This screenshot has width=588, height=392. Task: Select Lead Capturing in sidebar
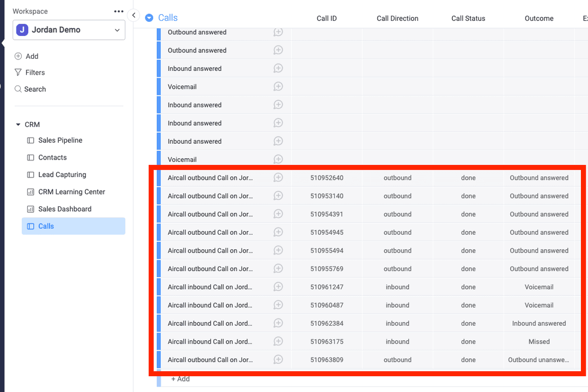62,175
